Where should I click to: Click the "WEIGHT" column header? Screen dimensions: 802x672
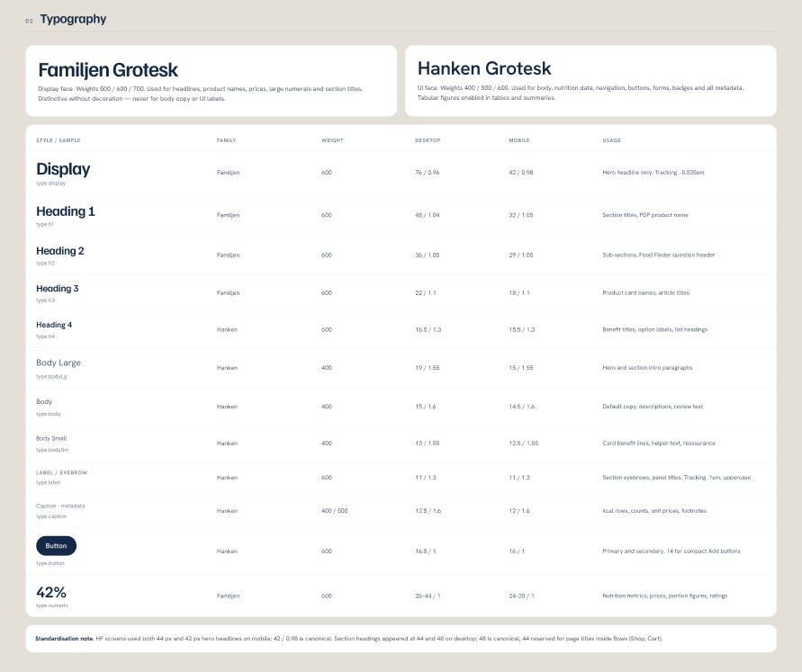tap(332, 140)
